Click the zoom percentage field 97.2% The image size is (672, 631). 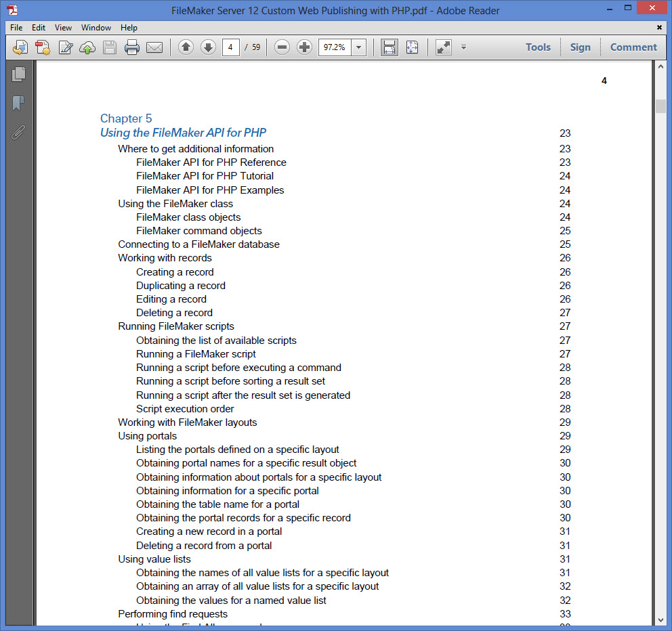click(335, 47)
